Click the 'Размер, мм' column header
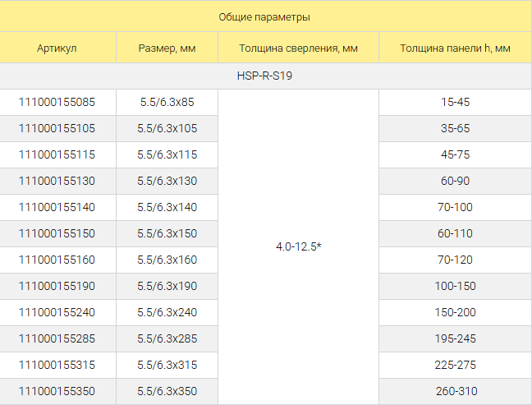Screen dimensions: 532x405 [167, 48]
